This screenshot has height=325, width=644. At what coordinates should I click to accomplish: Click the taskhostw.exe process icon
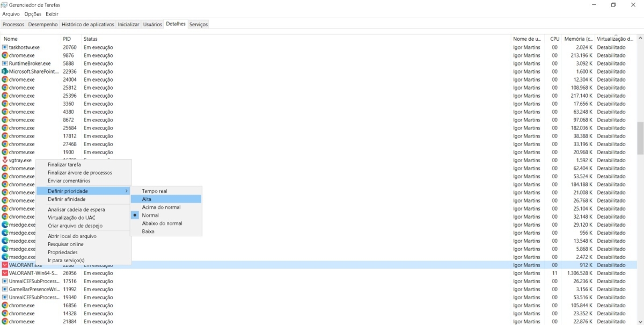coord(5,47)
